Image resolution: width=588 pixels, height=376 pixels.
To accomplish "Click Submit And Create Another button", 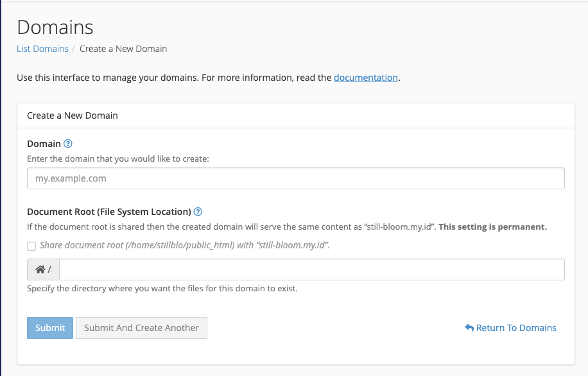I will point(141,328).
